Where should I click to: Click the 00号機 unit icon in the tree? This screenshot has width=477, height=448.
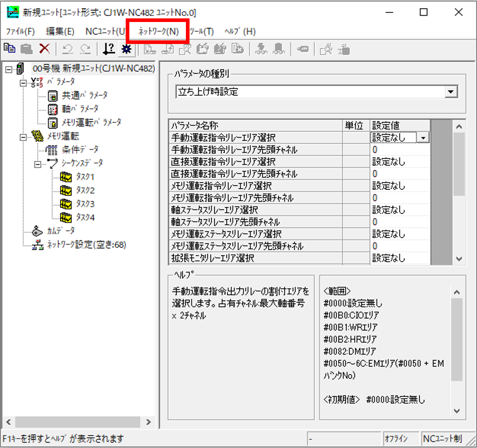(20, 68)
